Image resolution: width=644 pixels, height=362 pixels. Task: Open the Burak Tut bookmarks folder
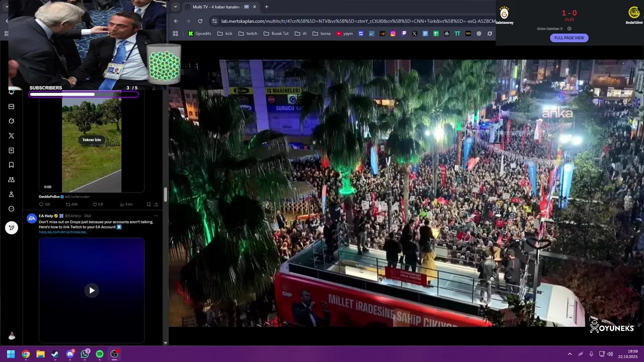[x=276, y=34]
